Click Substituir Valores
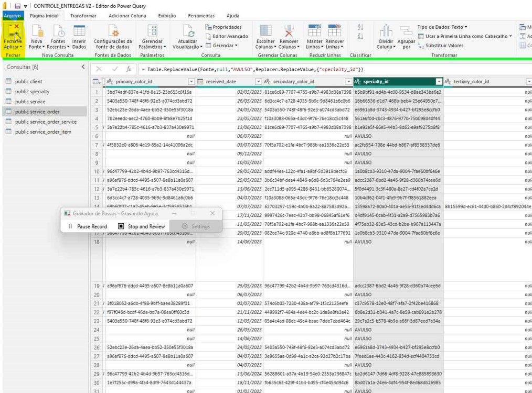 point(441,46)
